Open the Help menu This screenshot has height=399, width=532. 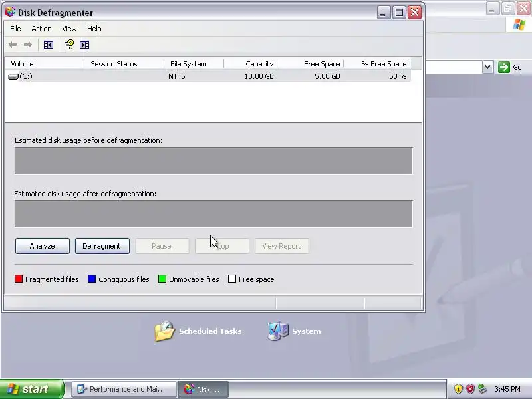94,29
